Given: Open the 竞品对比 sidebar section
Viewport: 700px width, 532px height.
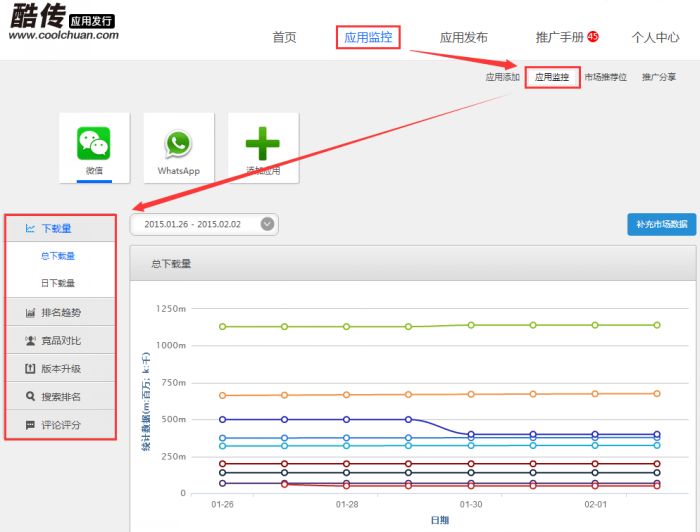Looking at the screenshot, I should point(60,340).
